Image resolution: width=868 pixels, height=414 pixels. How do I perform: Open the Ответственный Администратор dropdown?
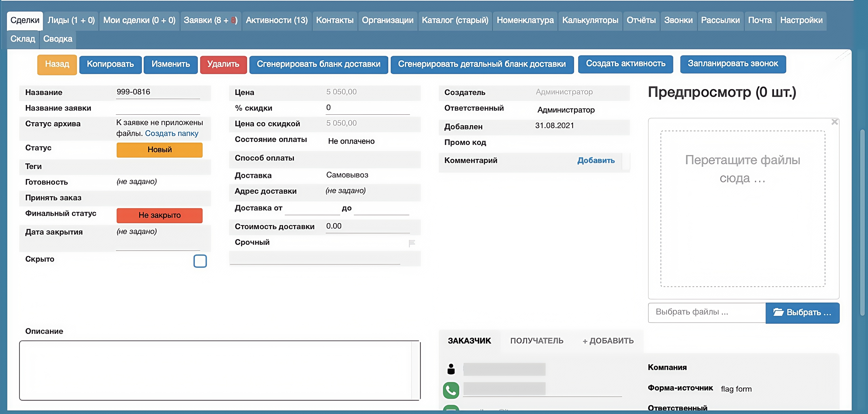(566, 110)
